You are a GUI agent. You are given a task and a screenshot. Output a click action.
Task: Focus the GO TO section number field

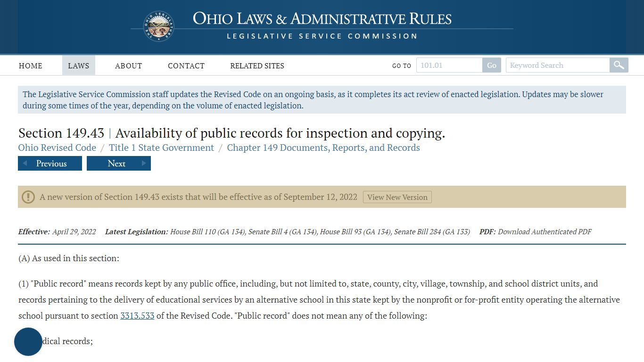449,65
